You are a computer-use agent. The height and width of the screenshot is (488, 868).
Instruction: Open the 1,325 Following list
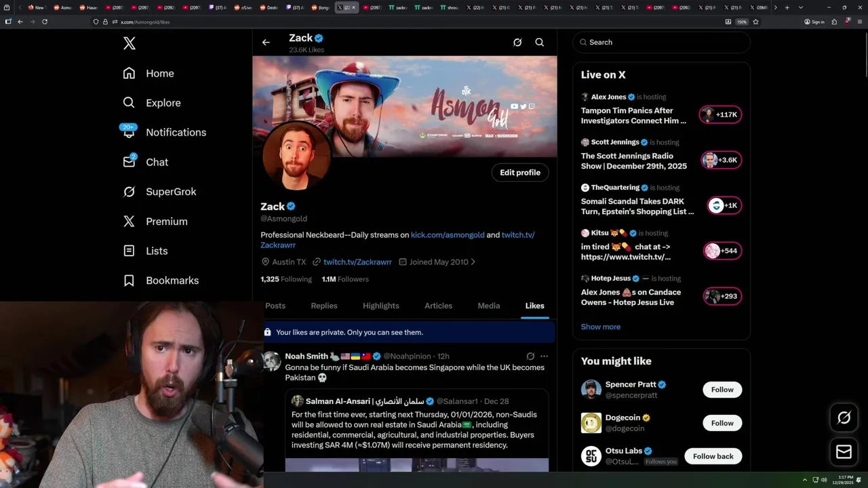(286, 279)
